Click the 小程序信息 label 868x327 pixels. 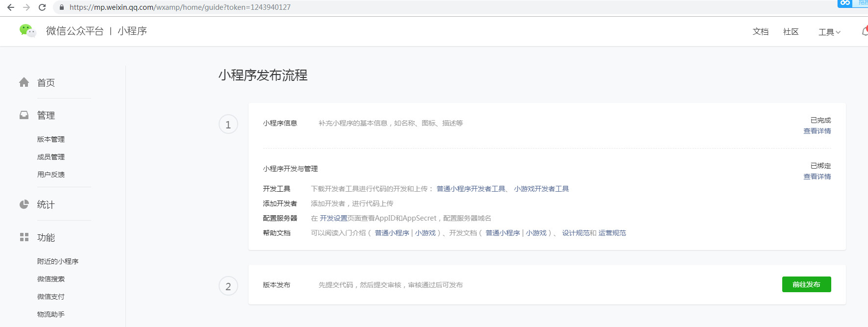pyautogui.click(x=280, y=123)
